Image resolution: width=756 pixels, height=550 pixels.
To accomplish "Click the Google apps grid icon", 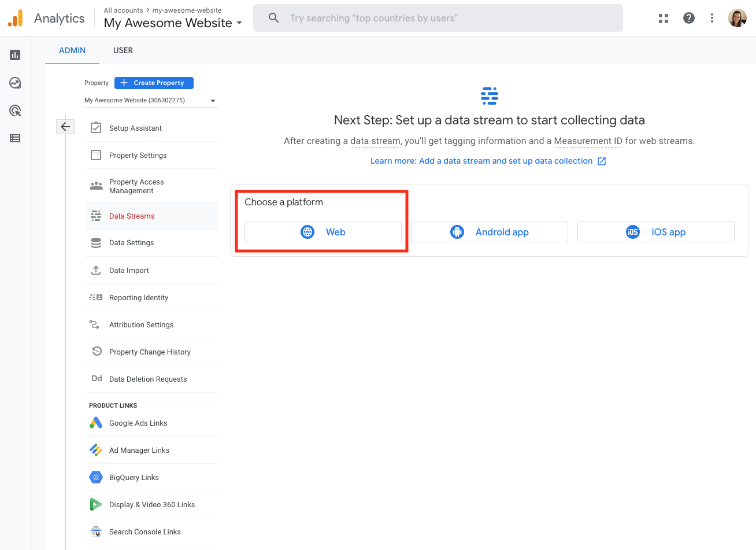I will pyautogui.click(x=664, y=19).
